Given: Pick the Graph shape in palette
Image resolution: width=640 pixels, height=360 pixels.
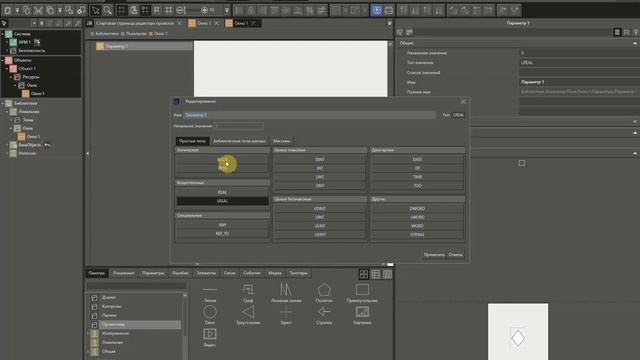Looking at the screenshot, I should [x=248, y=293].
